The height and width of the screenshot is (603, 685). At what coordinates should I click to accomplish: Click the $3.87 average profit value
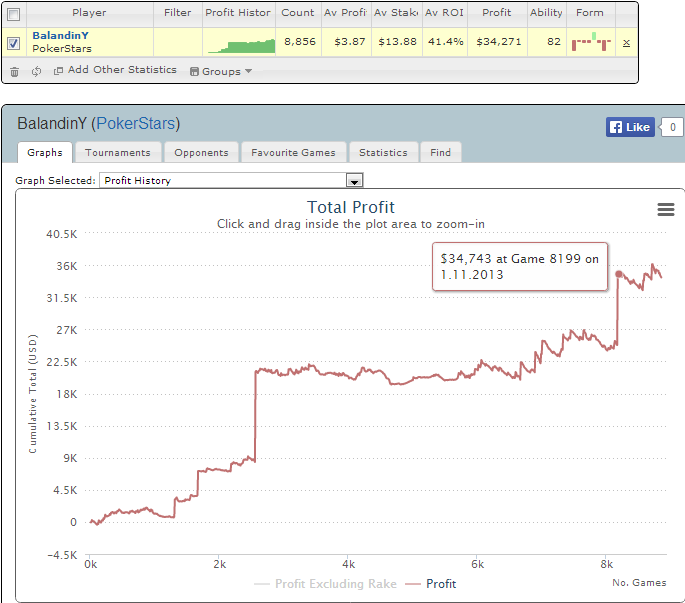349,42
